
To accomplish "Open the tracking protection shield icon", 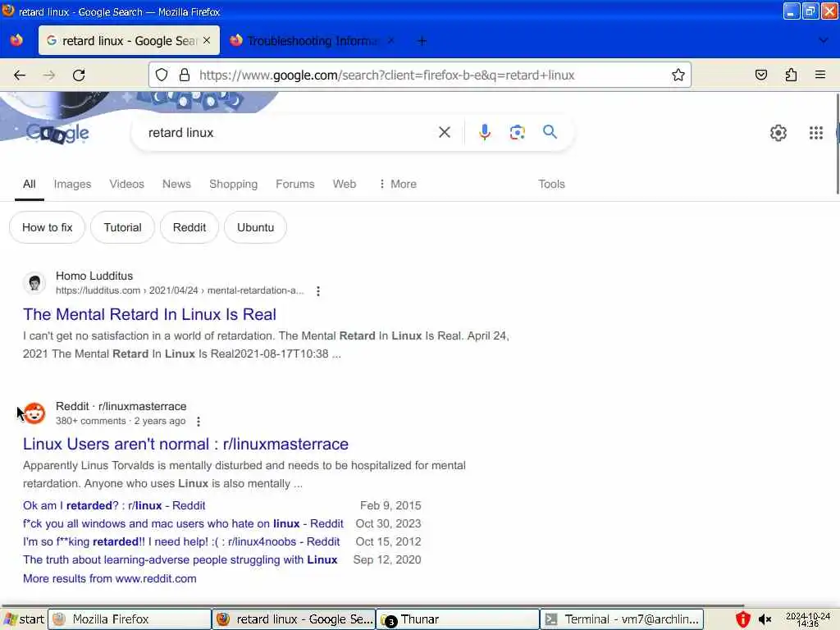I will click(x=162, y=75).
